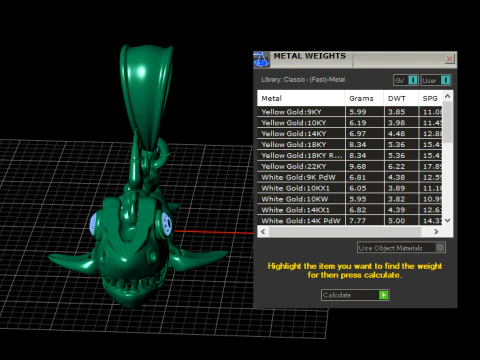Click the horizontal scroll right arrow
The image size is (480, 360).
click(x=436, y=231)
